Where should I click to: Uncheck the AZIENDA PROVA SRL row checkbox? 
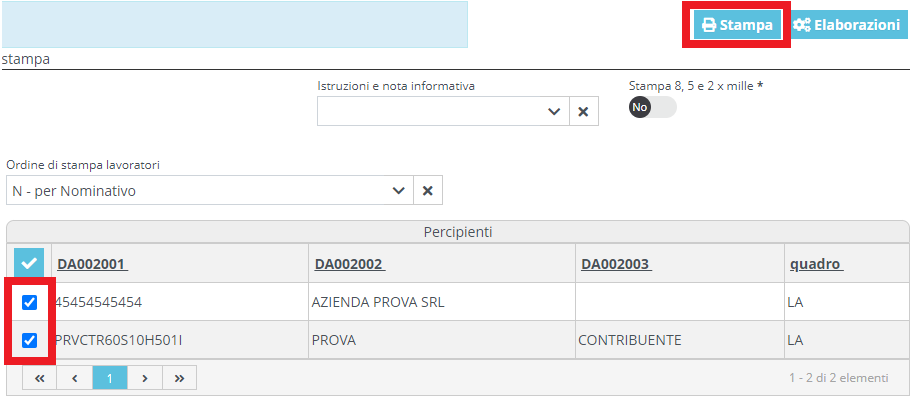point(29,302)
